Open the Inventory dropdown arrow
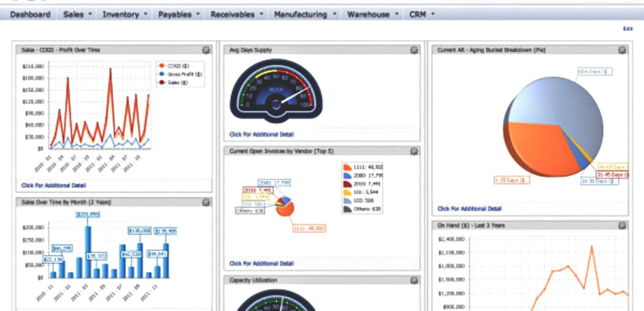The width and height of the screenshot is (644, 311). coord(144,15)
